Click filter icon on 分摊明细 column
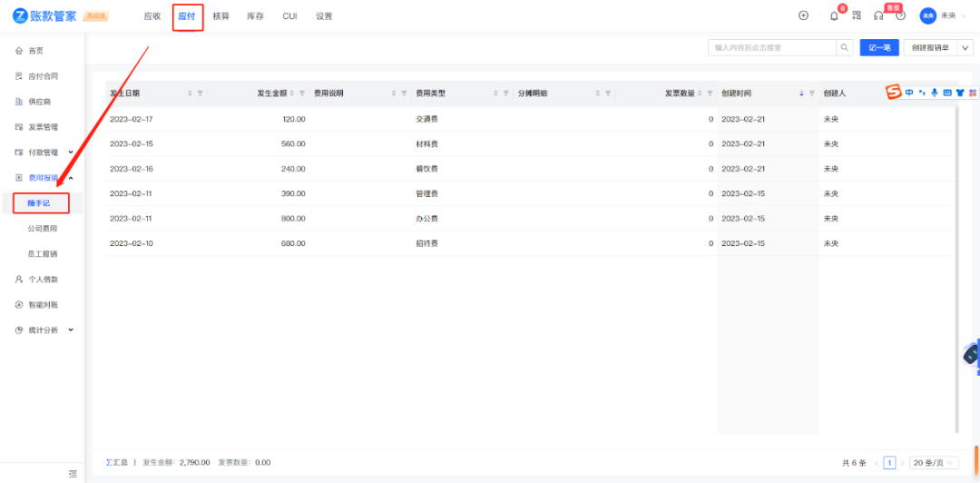980x483 pixels. pyautogui.click(x=607, y=94)
